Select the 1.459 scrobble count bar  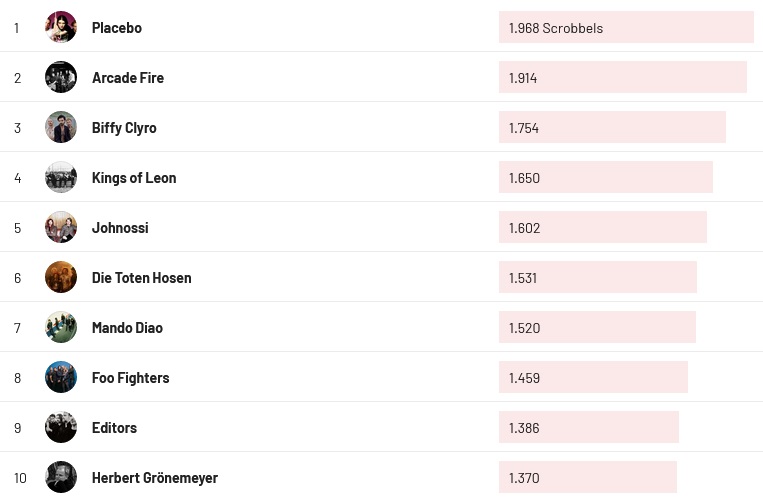click(593, 378)
